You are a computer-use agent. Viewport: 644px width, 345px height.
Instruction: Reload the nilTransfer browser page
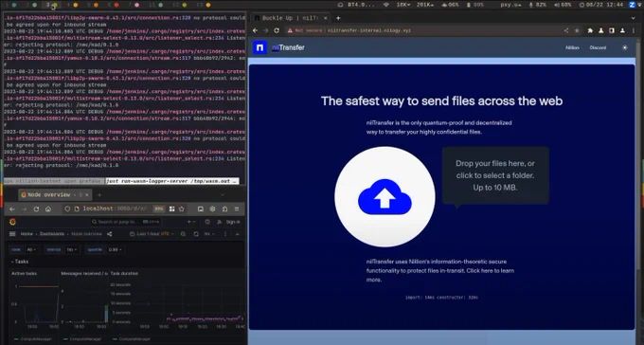277,30
